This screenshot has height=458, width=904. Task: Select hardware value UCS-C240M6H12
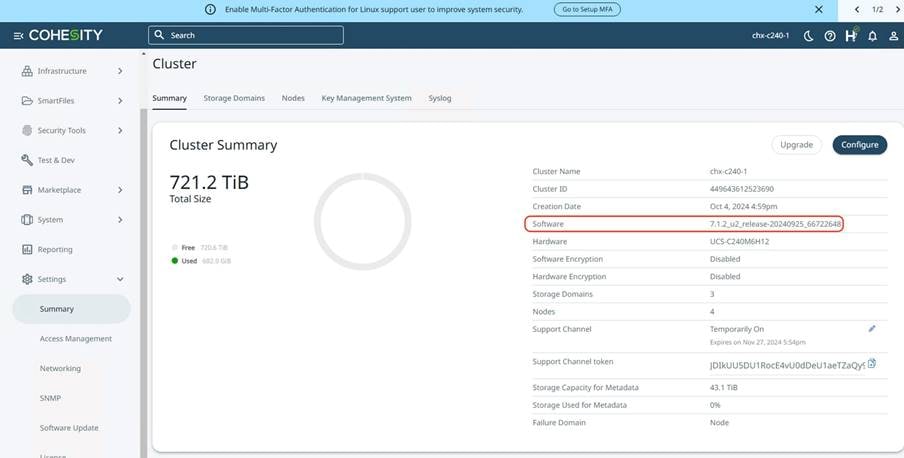click(739, 242)
